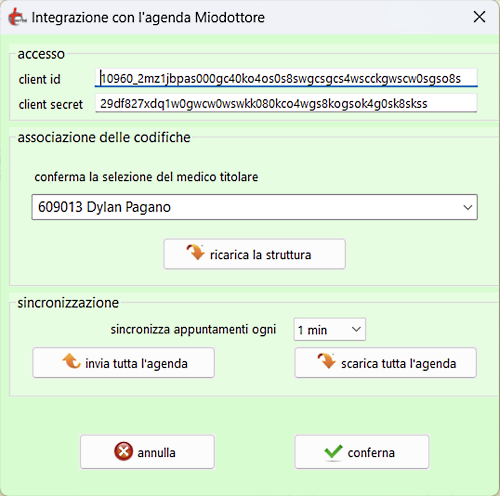Image resolution: width=500 pixels, height=496 pixels.
Task: Focus the client id text field
Action: [x=286, y=78]
